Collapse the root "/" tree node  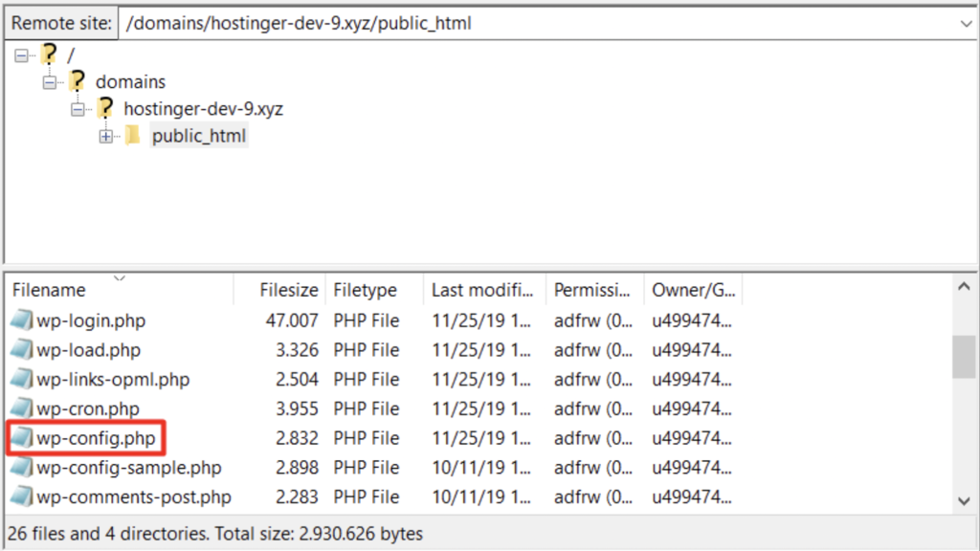tap(22, 55)
